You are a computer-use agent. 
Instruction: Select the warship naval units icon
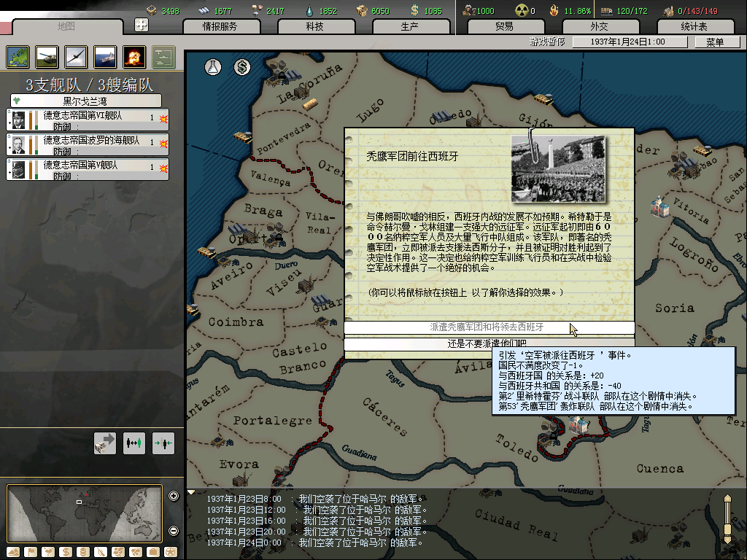105,56
